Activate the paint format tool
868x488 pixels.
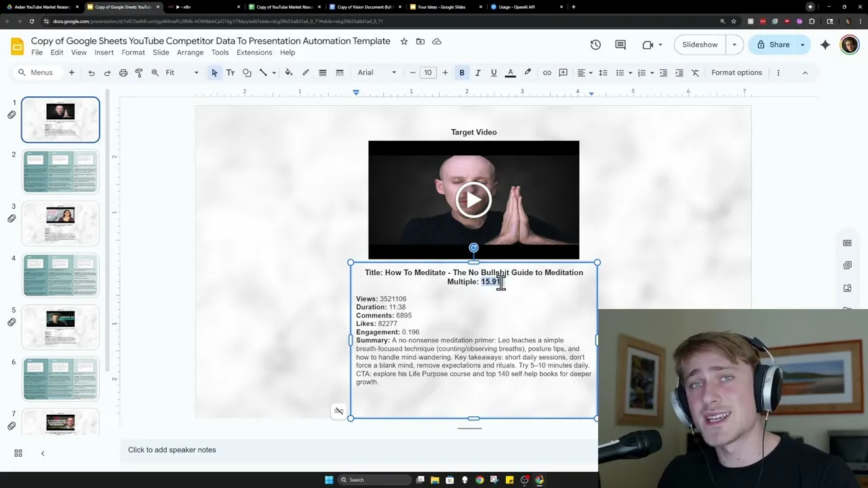coord(139,73)
